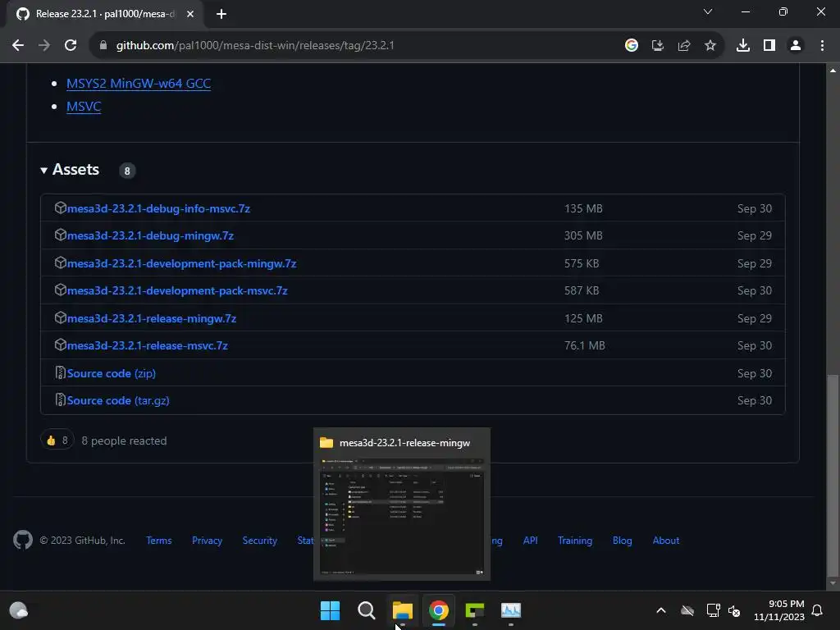
Task: Click the browser forward arrow
Action: point(44,46)
